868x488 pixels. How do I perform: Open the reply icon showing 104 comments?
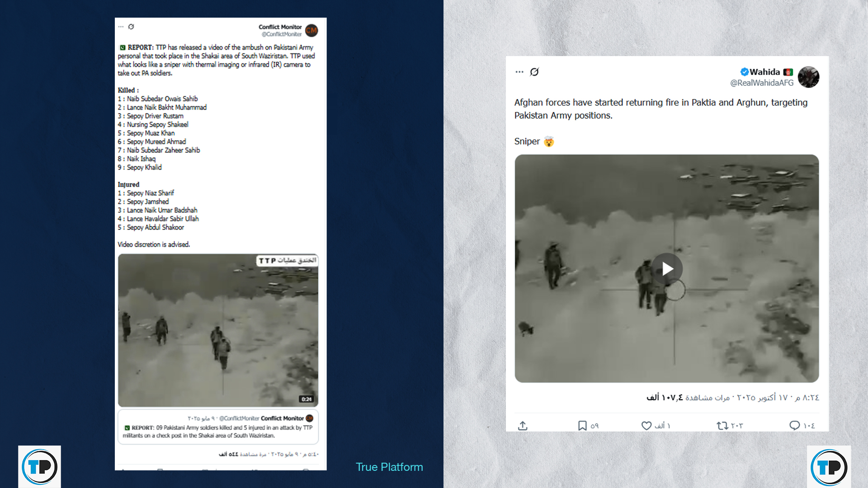[x=794, y=426]
